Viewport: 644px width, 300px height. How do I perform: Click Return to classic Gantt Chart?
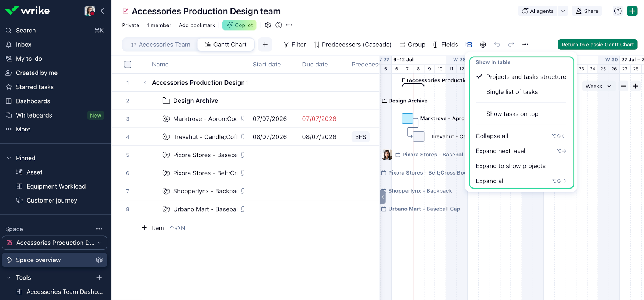[x=598, y=45]
